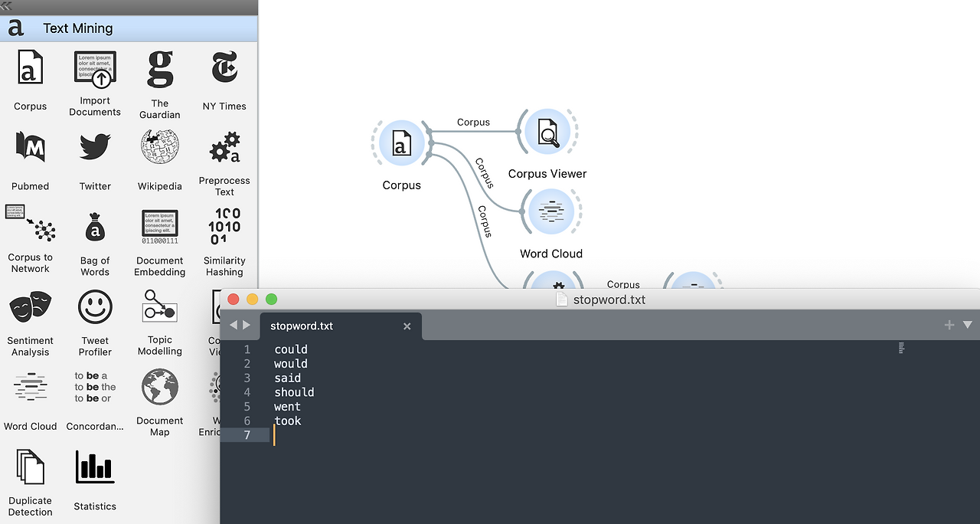Screen dimensions: 980x524
Task: Click the Corpus link label to Corpus Viewer
Action: pos(473,122)
